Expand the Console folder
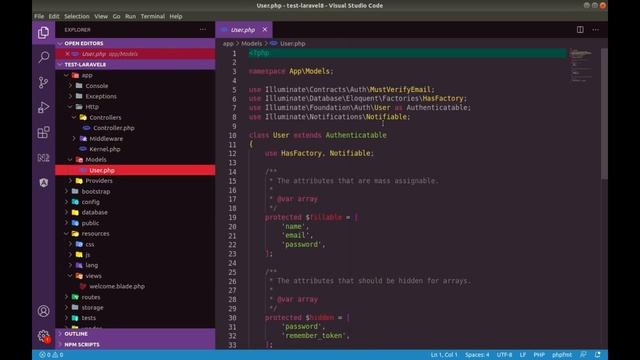The width and height of the screenshot is (640, 360). point(70,86)
